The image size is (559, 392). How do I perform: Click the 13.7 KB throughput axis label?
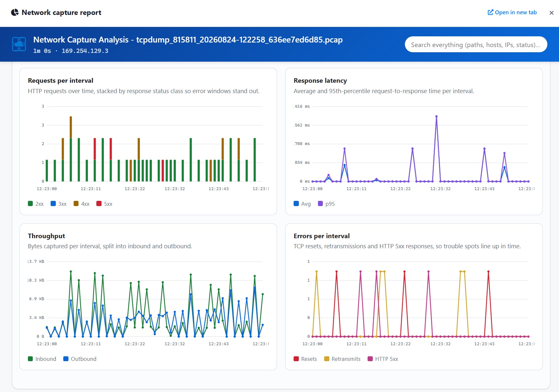(x=36, y=262)
